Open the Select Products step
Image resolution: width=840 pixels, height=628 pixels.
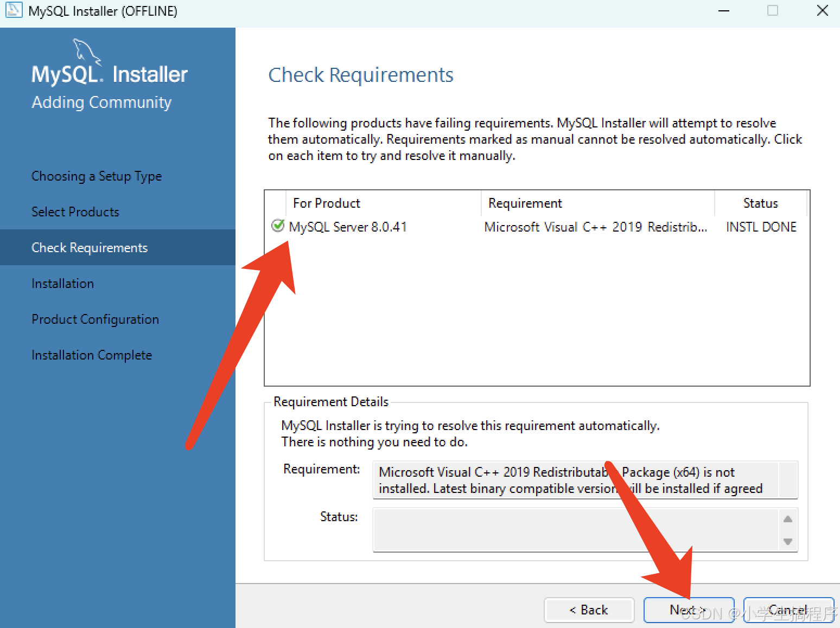[x=75, y=212]
